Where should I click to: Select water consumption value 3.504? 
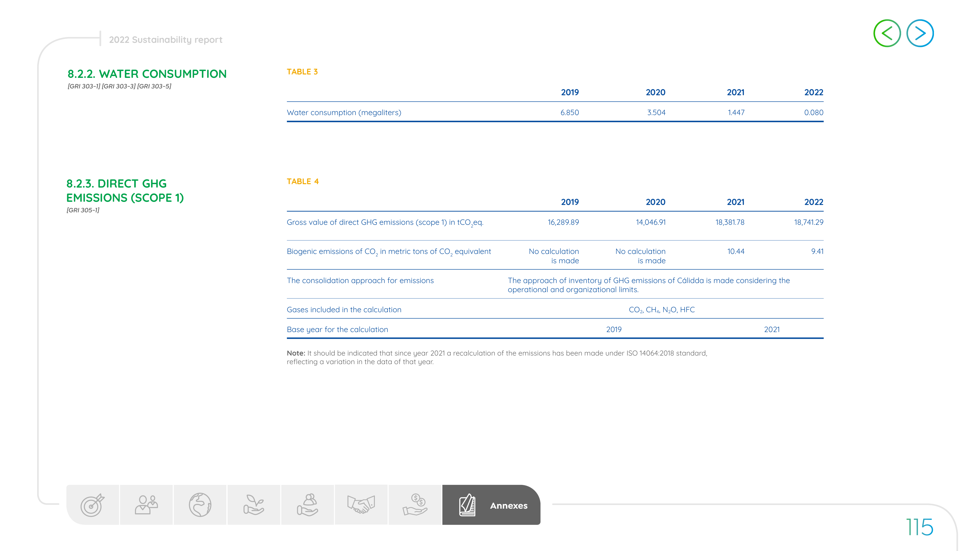(x=656, y=113)
